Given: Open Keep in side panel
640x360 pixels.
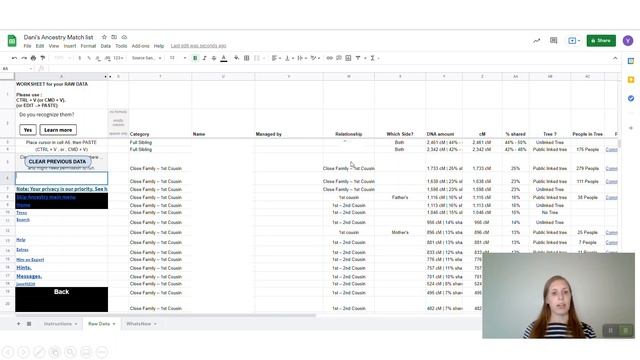Looking at the screenshot, I should point(631,80).
